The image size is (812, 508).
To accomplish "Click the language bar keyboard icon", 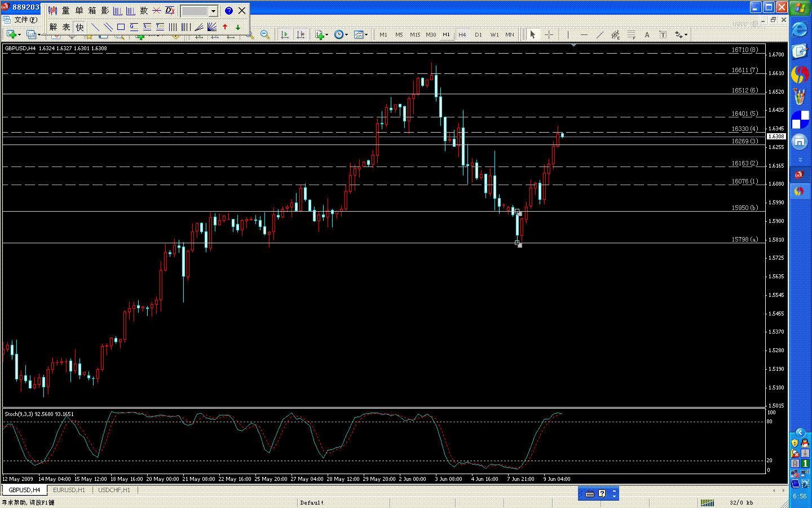I will (590, 494).
